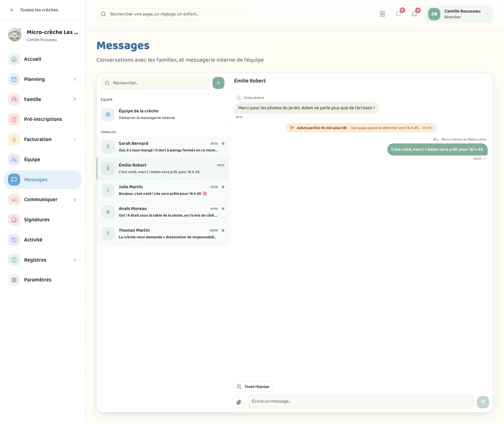Click the Planning calendar icon
The width and height of the screenshot is (504, 425).
[14, 79]
